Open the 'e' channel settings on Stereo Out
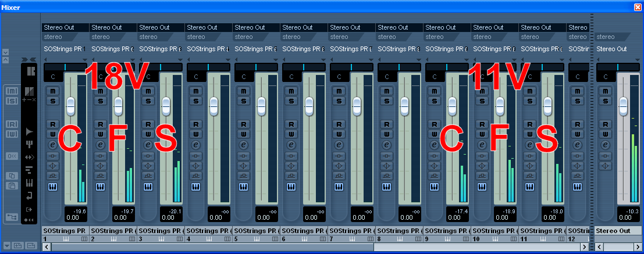The image size is (644, 254). [605, 145]
